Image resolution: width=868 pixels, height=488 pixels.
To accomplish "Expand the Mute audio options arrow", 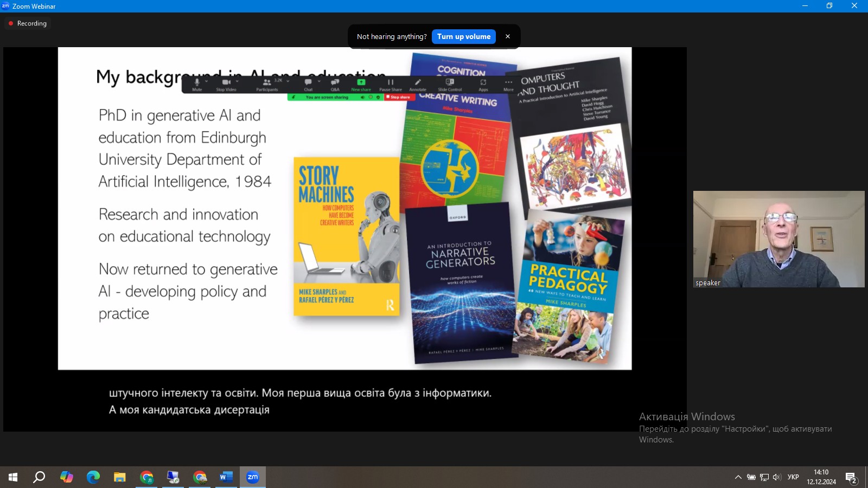I will 207,81.
